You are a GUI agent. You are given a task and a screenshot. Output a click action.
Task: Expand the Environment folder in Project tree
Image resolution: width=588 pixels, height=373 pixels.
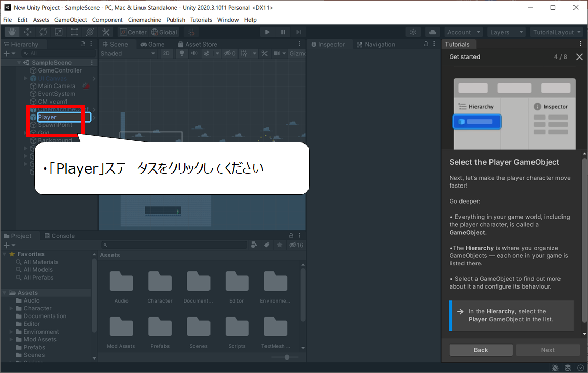click(11, 332)
